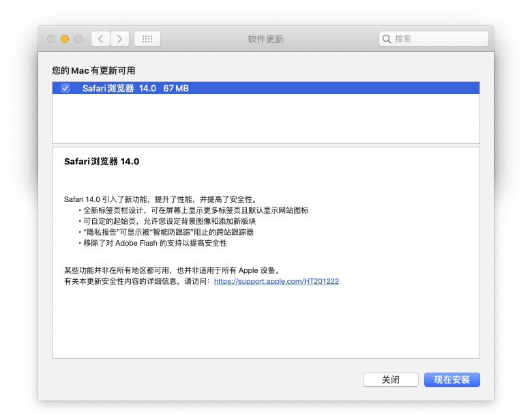This screenshot has height=419, width=532.
Task: Minimize the window with the yellow button
Action: (65, 39)
